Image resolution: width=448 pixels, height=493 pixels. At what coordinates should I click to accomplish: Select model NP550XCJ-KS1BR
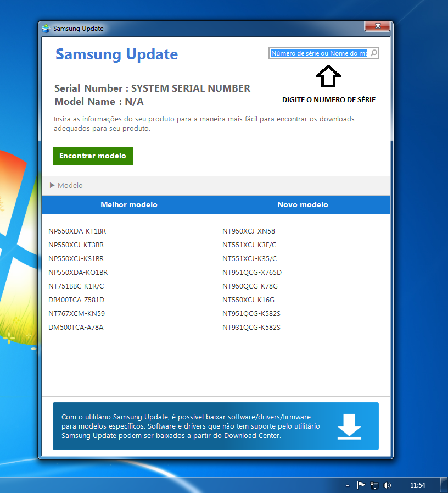(x=76, y=259)
